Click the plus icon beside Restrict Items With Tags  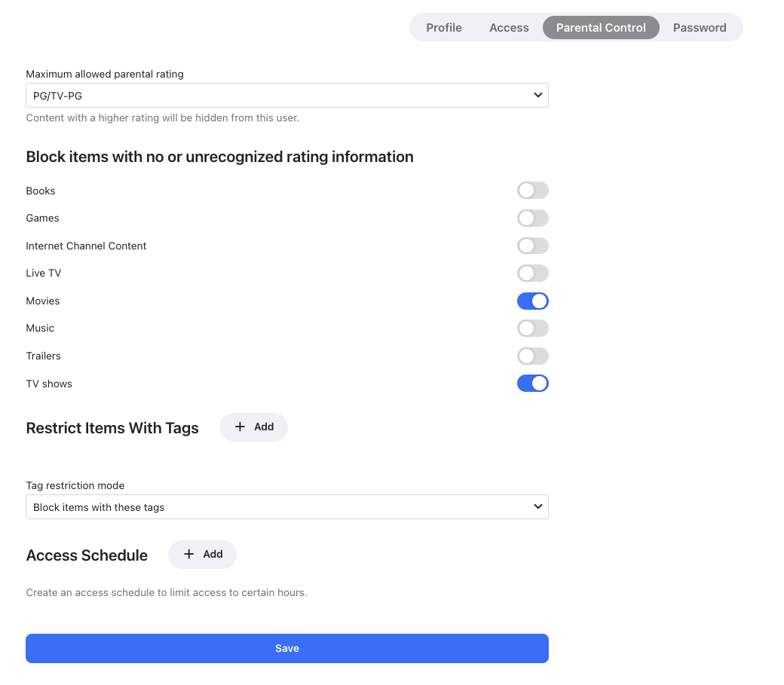240,427
